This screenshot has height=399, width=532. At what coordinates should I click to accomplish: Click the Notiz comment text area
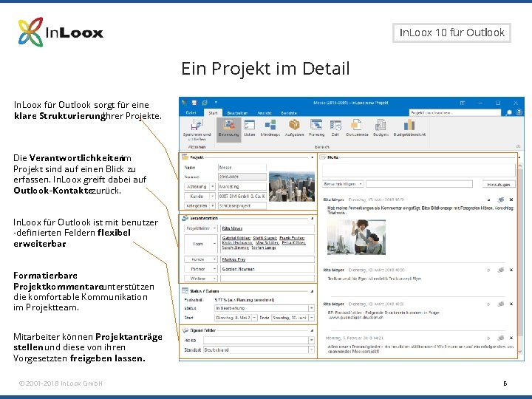pyautogui.click(x=418, y=170)
